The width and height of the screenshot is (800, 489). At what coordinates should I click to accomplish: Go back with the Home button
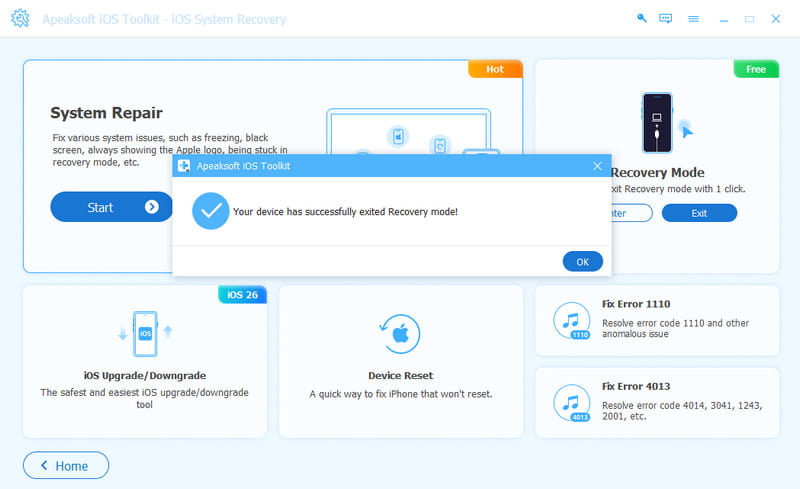(x=66, y=466)
